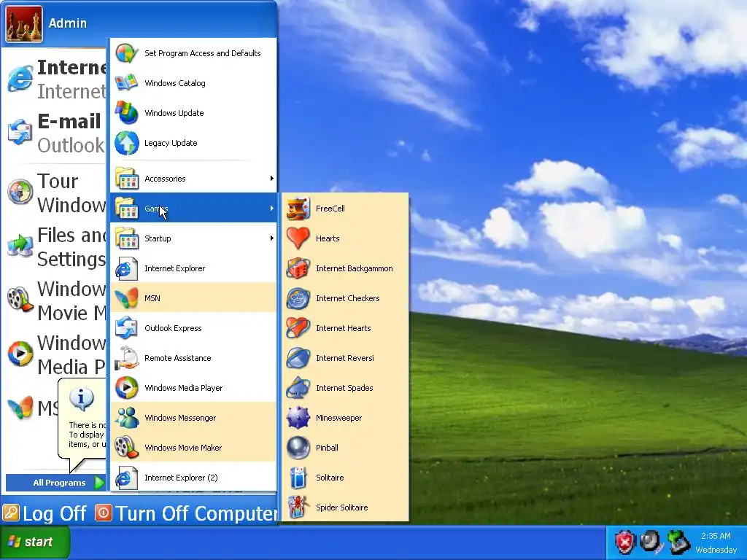
Task: Click the Outlook Express text label
Action: pyautogui.click(x=173, y=328)
